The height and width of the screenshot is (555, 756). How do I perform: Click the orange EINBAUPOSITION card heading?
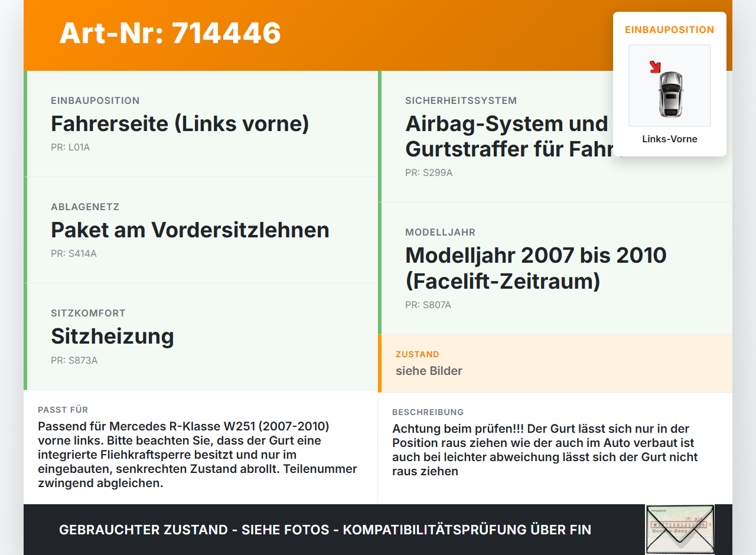(670, 30)
